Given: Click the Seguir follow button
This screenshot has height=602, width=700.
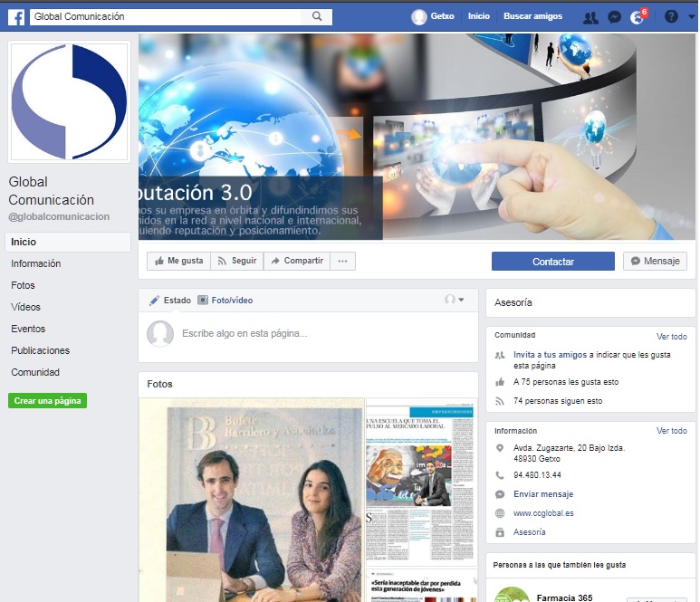Looking at the screenshot, I should tap(237, 261).
